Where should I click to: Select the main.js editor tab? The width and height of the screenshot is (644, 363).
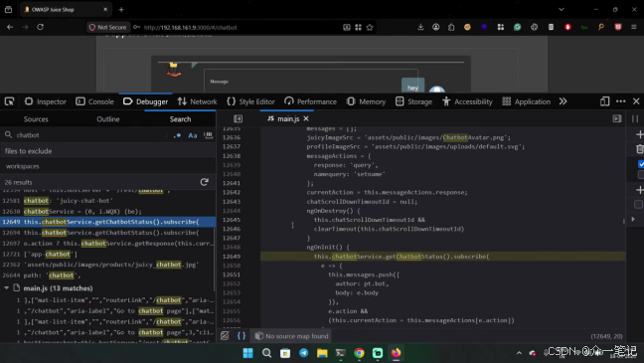pyautogui.click(x=287, y=118)
